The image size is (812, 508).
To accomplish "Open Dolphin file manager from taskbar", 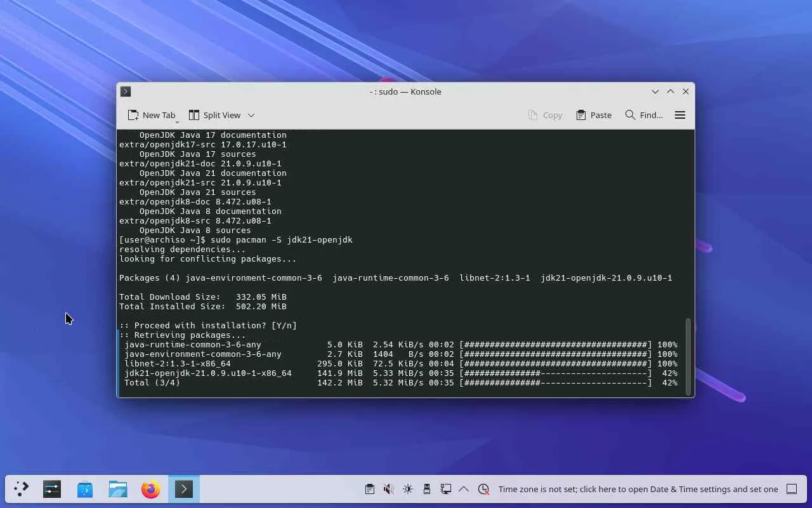I will pos(118,489).
